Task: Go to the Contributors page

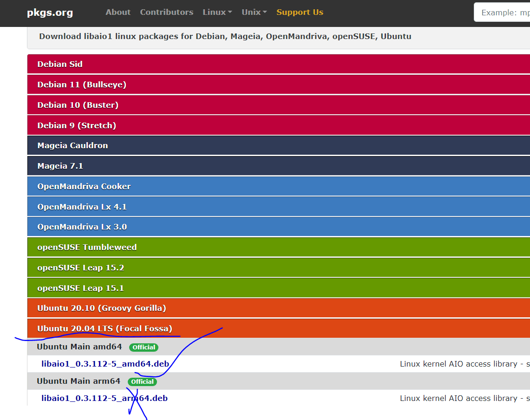Action: tap(167, 12)
